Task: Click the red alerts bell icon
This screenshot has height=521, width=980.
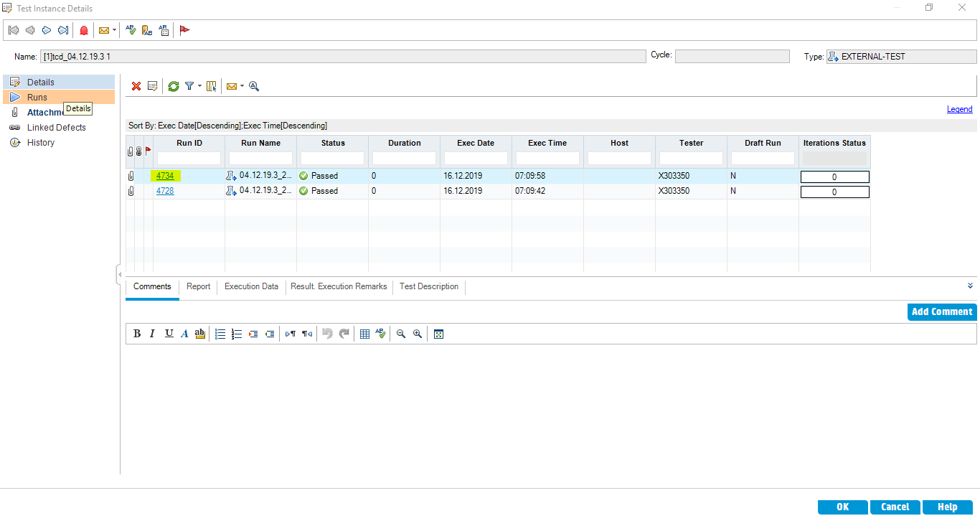Action: point(84,30)
